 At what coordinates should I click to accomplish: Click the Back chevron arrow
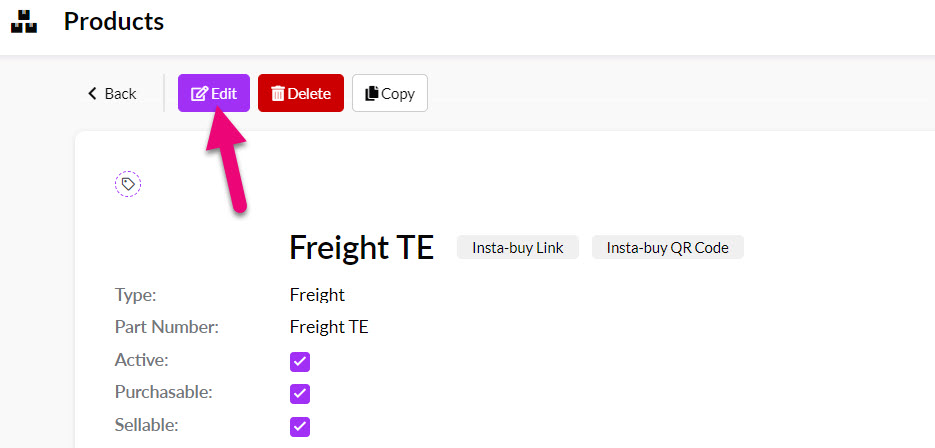(92, 94)
